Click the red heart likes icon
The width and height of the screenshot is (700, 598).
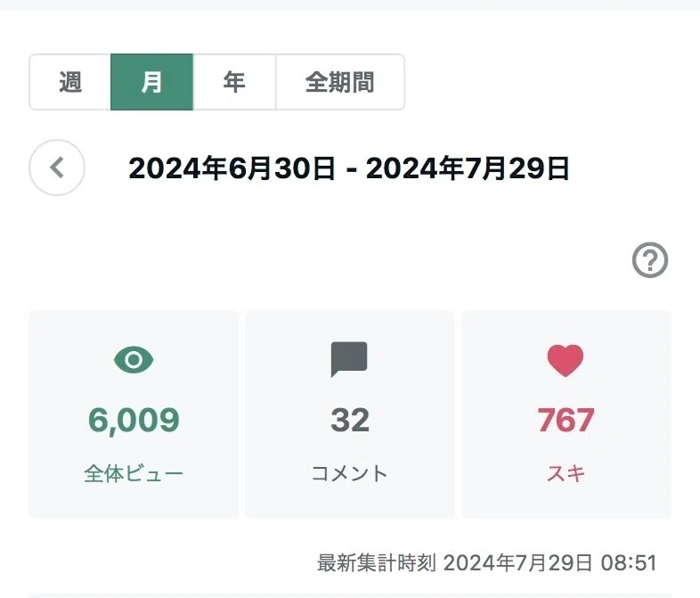click(566, 360)
